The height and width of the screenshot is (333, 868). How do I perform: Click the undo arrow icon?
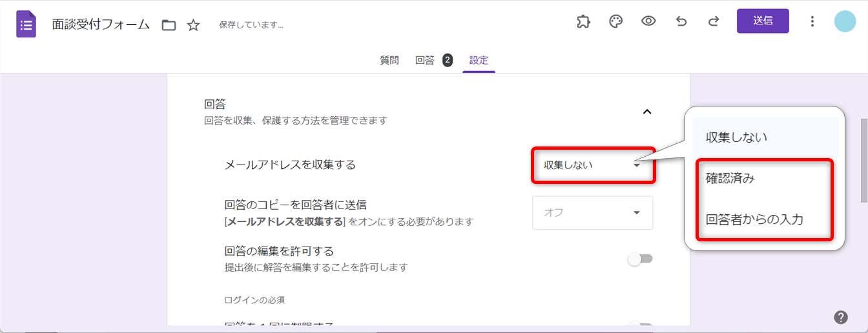point(681,21)
